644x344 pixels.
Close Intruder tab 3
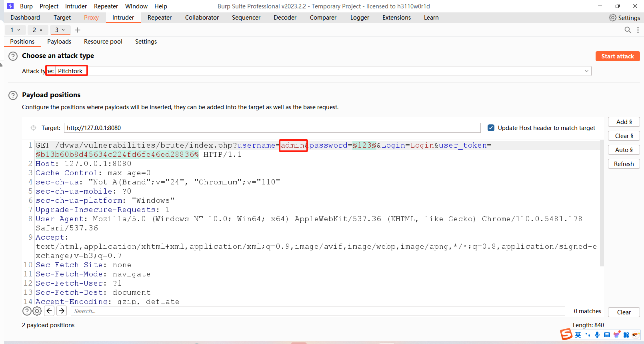pyautogui.click(x=63, y=30)
